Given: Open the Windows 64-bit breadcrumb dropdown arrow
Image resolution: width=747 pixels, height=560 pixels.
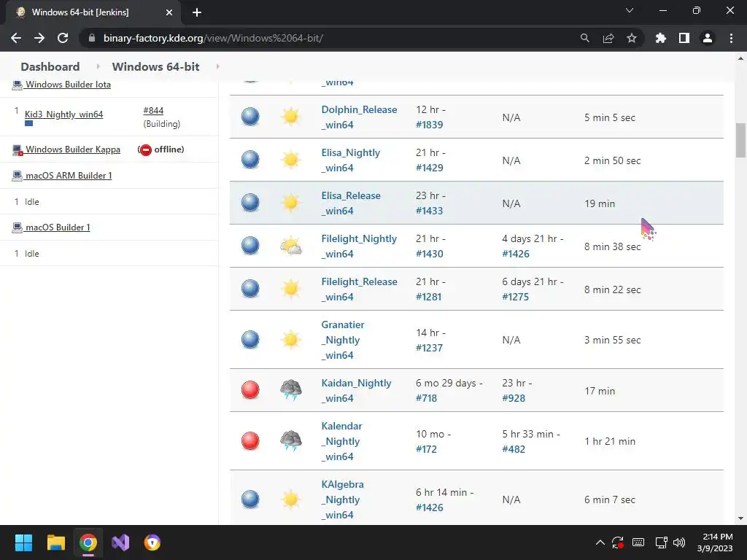Looking at the screenshot, I should point(217,66).
